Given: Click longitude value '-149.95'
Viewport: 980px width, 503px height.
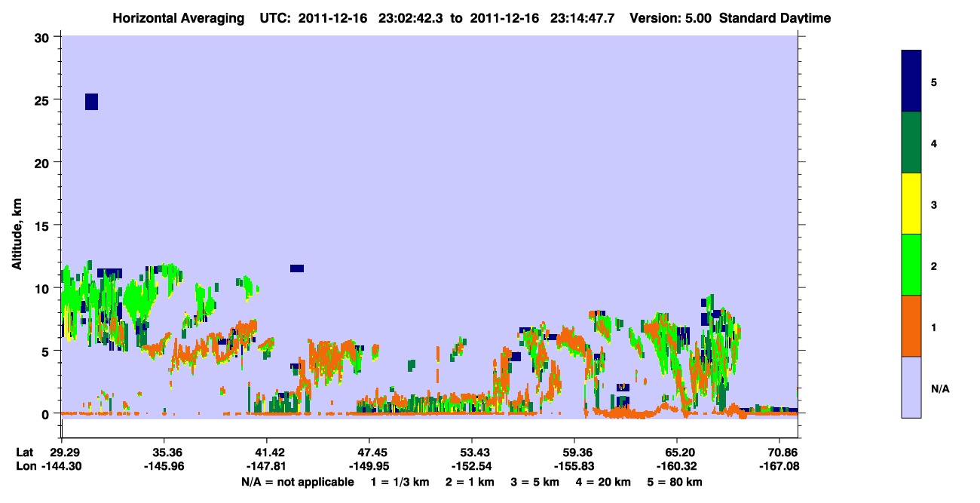Looking at the screenshot, I should (x=369, y=467).
